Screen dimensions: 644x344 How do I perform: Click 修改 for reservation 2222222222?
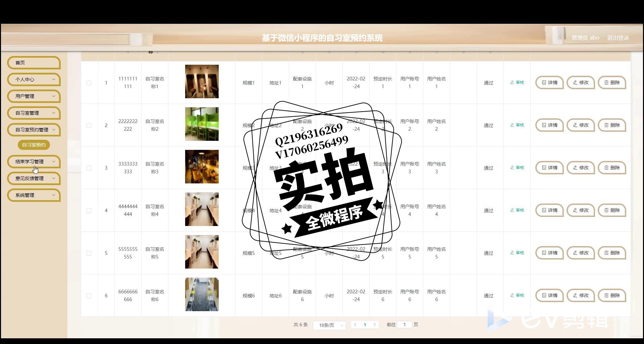click(581, 125)
